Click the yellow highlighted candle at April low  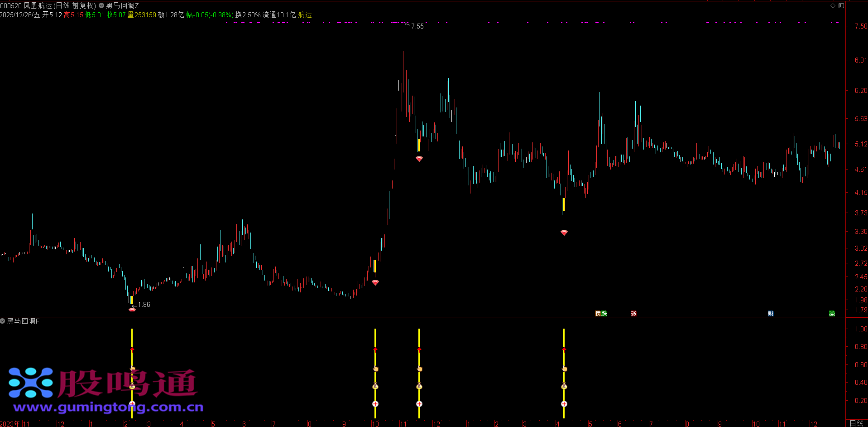coord(564,204)
